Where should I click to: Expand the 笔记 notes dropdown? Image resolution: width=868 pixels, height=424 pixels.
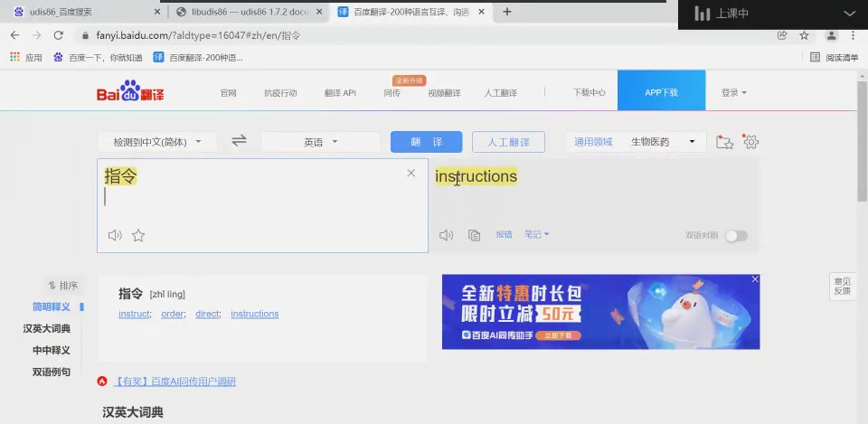536,235
